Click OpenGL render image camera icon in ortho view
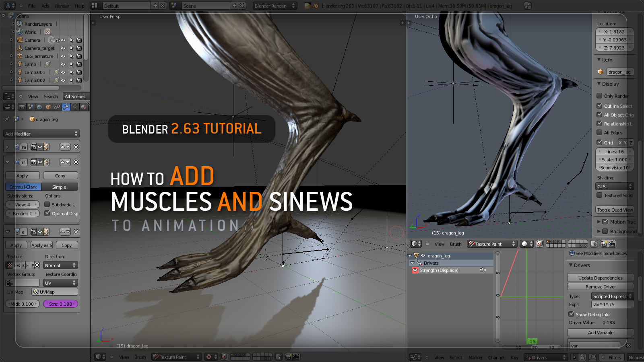 click(604, 244)
